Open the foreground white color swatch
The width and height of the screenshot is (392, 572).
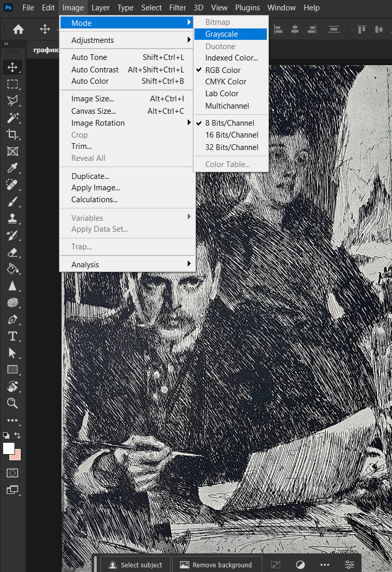coord(8,448)
